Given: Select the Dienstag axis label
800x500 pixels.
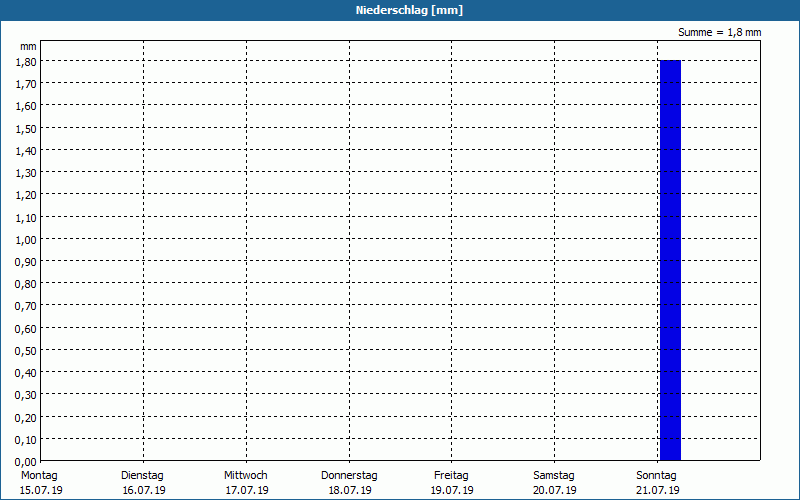Looking at the screenshot, I should point(142,475).
